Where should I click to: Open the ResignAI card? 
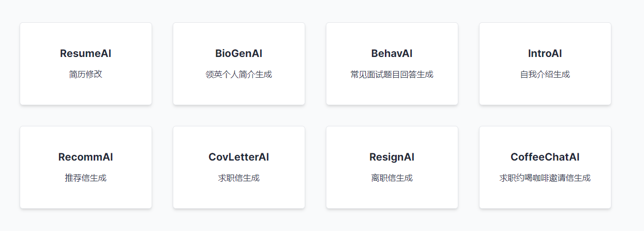point(392,167)
